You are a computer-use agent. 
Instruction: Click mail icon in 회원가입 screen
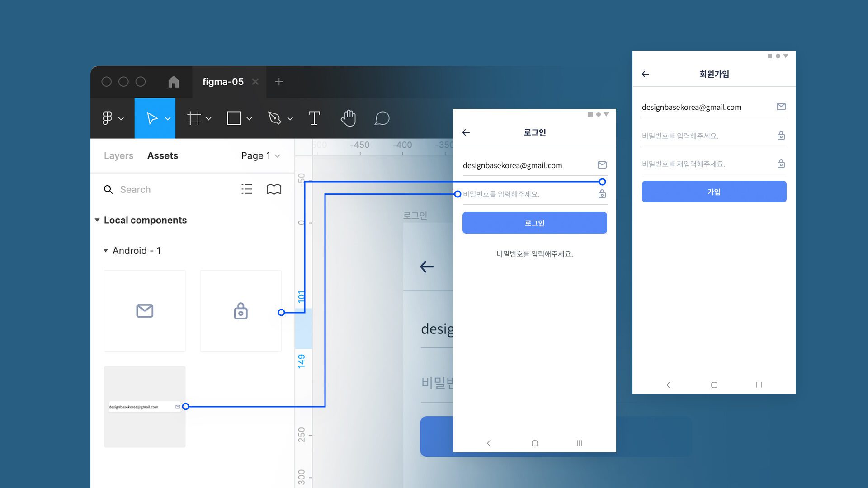(x=781, y=107)
